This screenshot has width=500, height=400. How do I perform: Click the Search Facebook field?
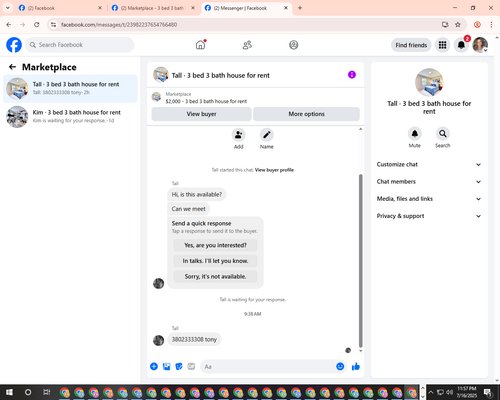[x=80, y=45]
